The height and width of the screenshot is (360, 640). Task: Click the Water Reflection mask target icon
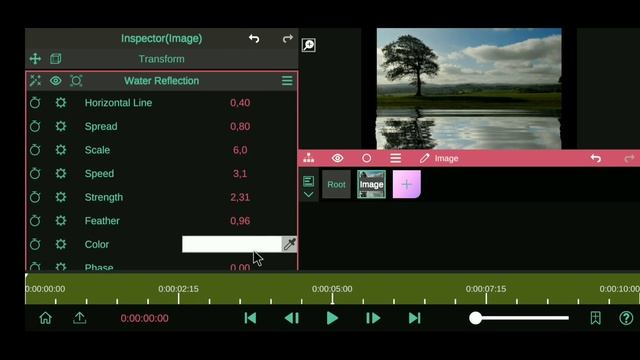click(76, 81)
